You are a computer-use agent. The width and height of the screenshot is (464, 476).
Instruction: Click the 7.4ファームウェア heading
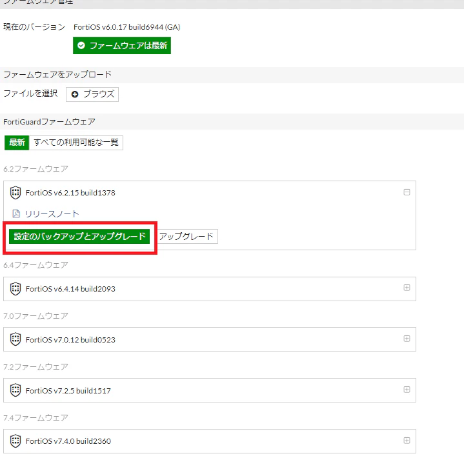point(35,418)
